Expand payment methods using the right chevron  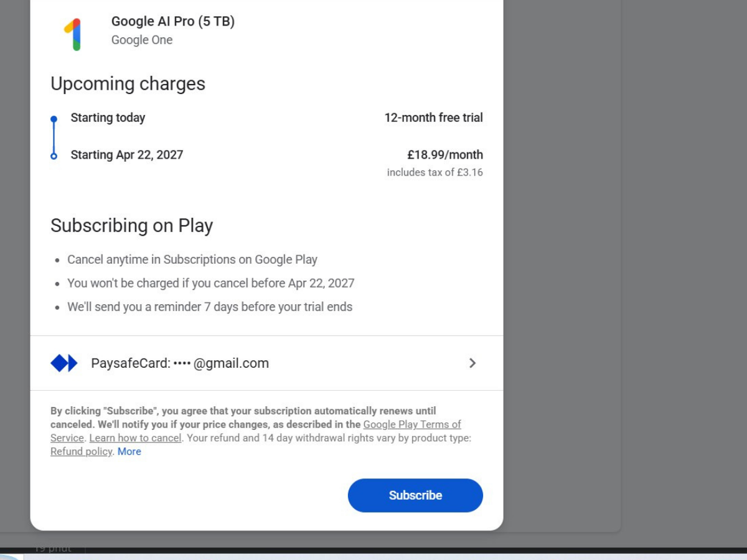[x=472, y=363]
